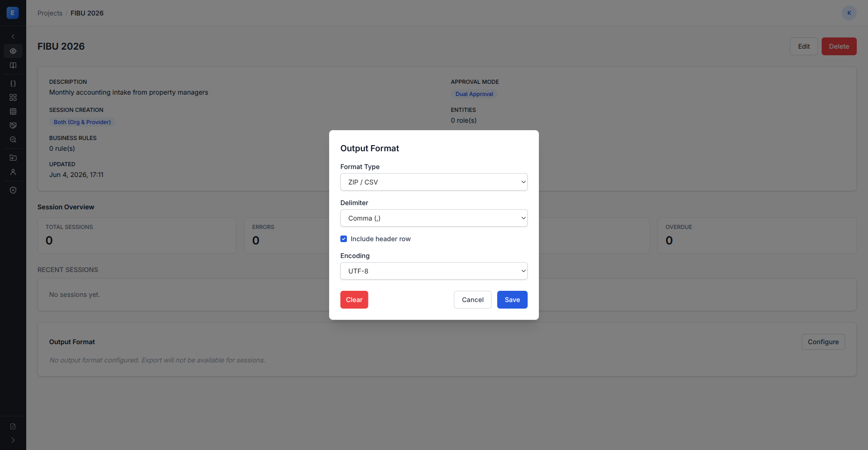Screen dimensions: 868x450
Task: Click Configure in Output Format section
Action: pyautogui.click(x=823, y=342)
